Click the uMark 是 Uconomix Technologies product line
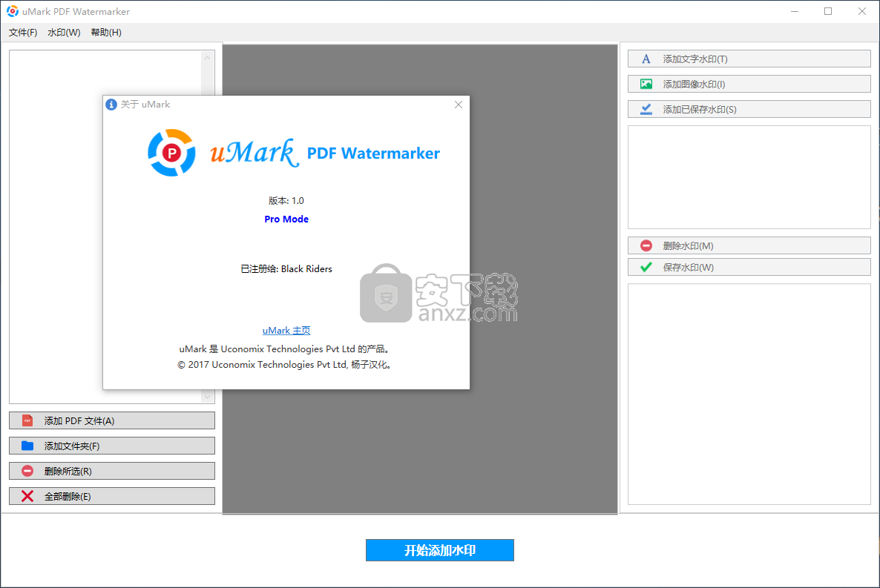 (x=284, y=349)
